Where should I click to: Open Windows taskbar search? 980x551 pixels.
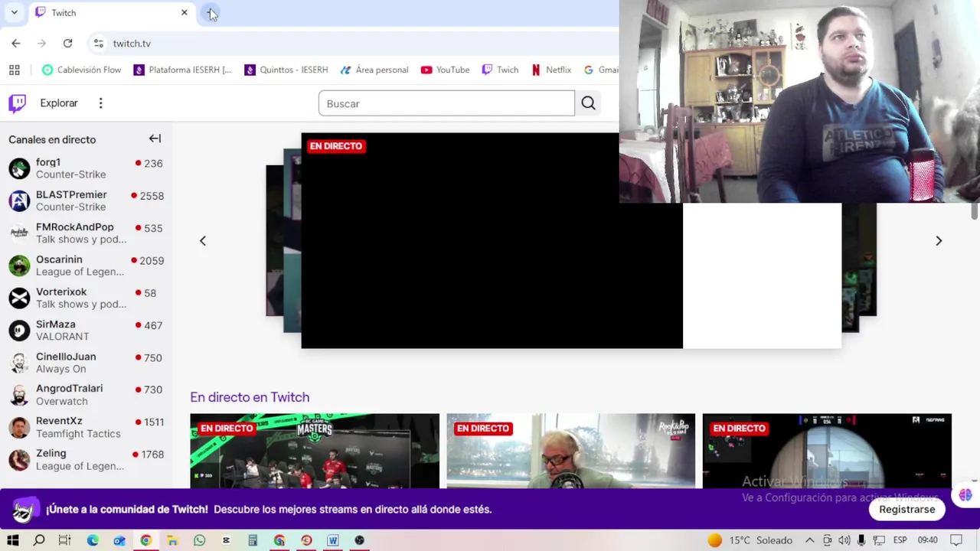click(x=39, y=540)
